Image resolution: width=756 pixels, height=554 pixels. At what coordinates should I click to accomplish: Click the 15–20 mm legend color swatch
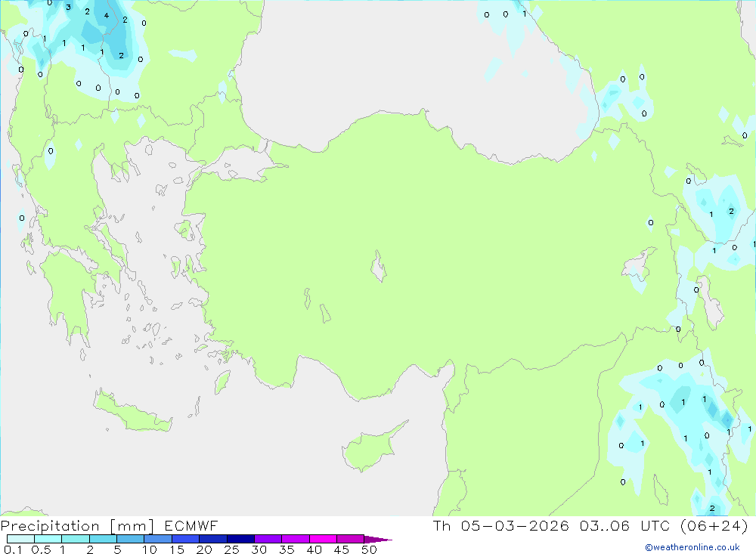point(186,539)
